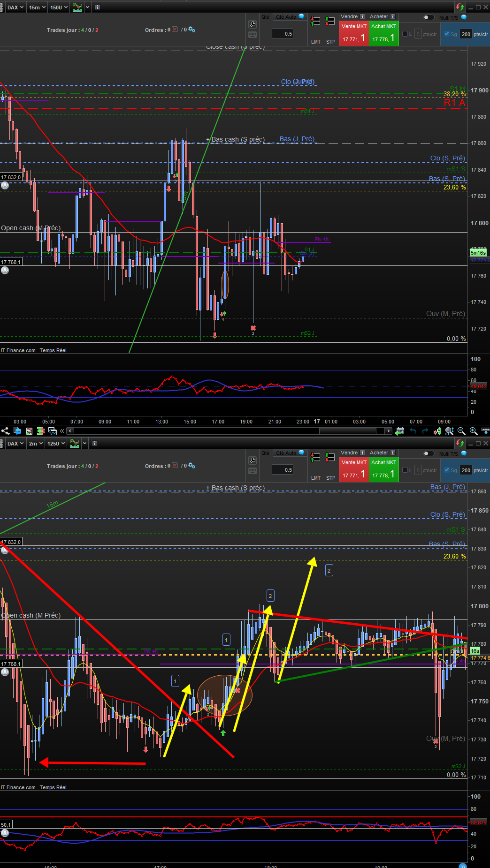Collapse toolbar with double chevron icon
Viewport: 490px width, 868px height.
point(62,431)
